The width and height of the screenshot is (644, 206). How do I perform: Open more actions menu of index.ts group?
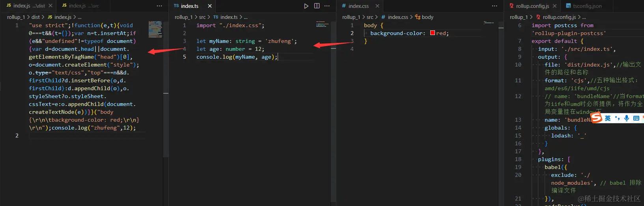pos(327,6)
